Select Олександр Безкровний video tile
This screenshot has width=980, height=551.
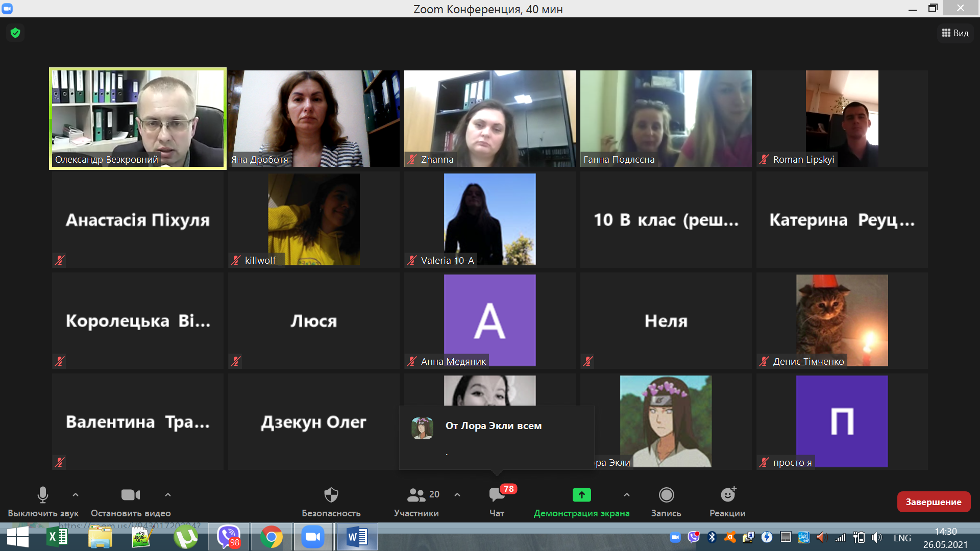(x=138, y=118)
